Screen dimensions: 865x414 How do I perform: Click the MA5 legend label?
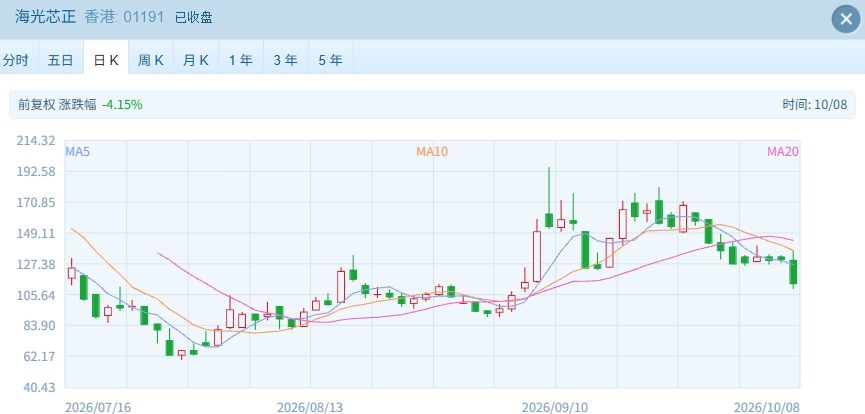[78, 151]
